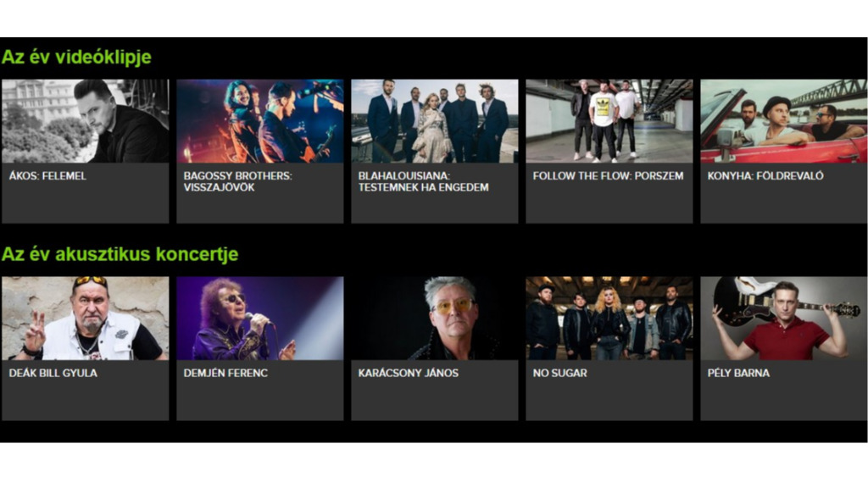Open the 'BAGOSSY BROTHERS: VISSZAJÖVÖK' title

tap(237, 181)
